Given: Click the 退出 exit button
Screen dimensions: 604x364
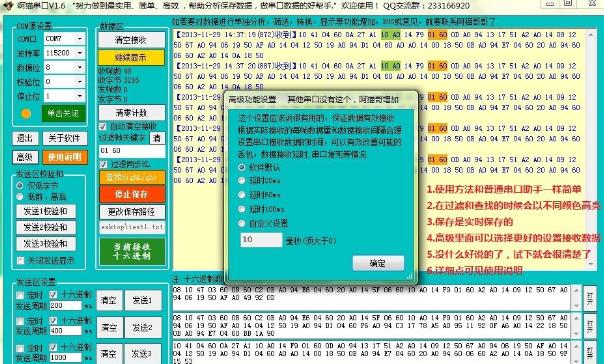Looking at the screenshot, I should 25,138.
